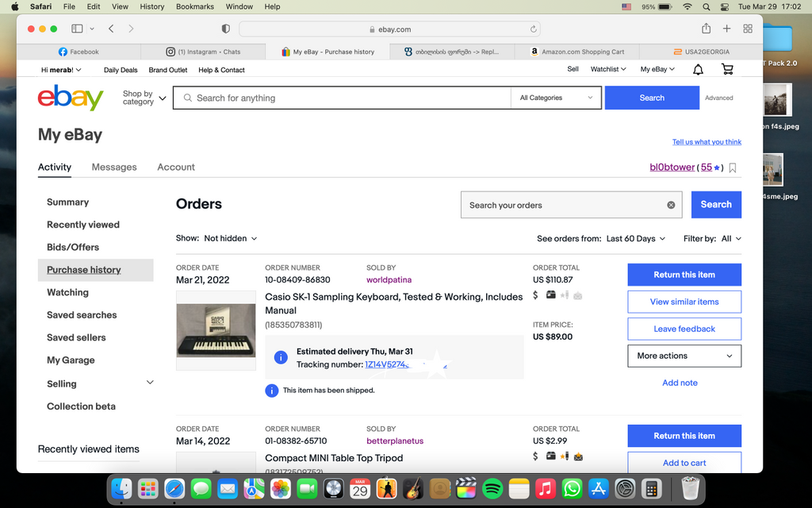Click the bookmark icon next to bl0btower
The width and height of the screenshot is (812, 508).
732,167
